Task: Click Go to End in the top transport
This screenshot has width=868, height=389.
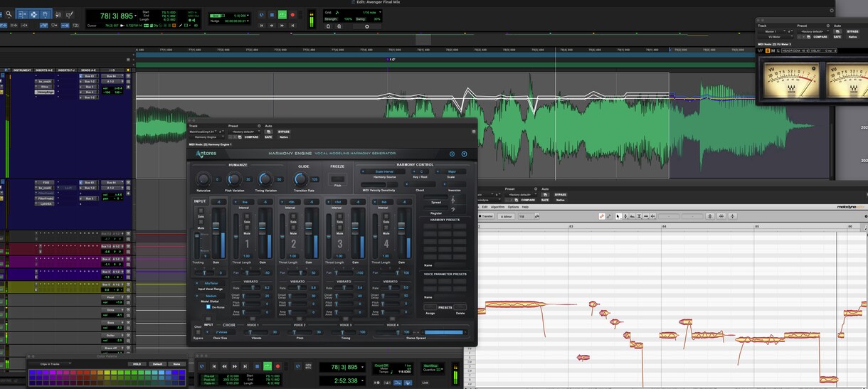Action: [292, 26]
